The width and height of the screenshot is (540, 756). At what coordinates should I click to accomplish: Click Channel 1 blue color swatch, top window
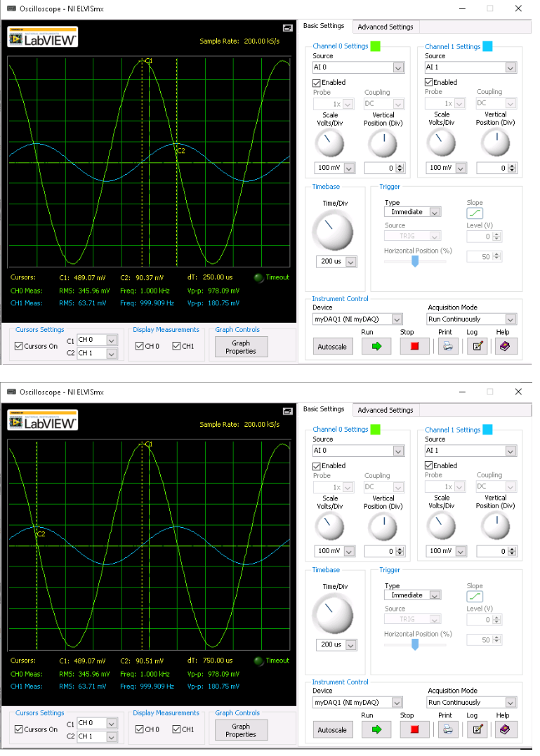tap(487, 47)
